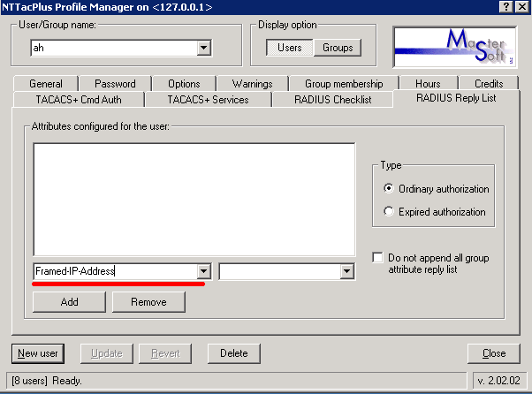This screenshot has height=394, width=532.
Task: Toggle the Users display option
Action: (x=289, y=48)
